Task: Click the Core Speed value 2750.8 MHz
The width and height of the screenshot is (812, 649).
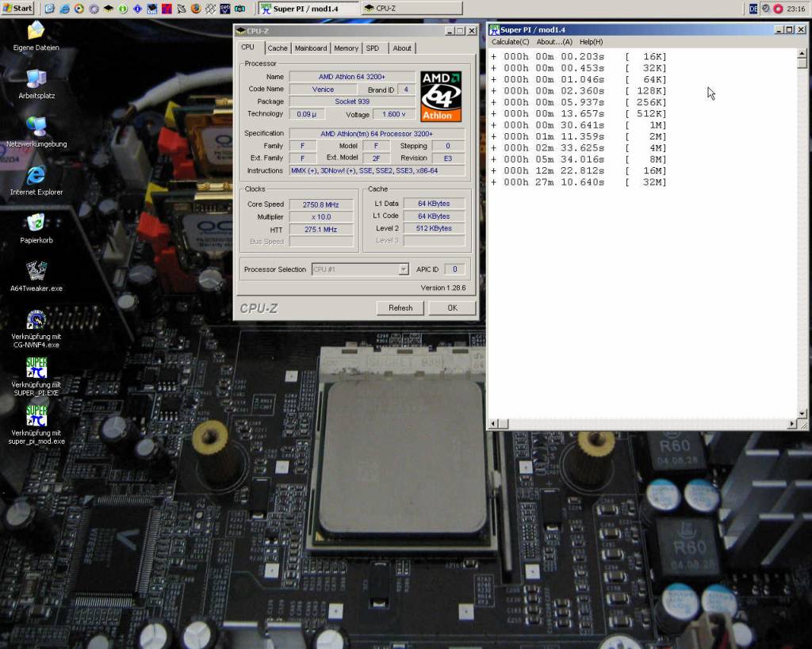Action: (321, 204)
